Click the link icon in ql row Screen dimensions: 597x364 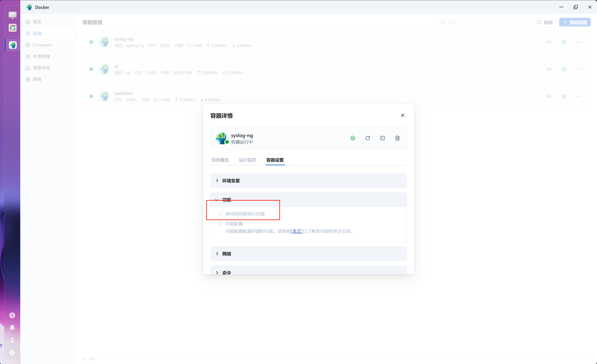[549, 69]
